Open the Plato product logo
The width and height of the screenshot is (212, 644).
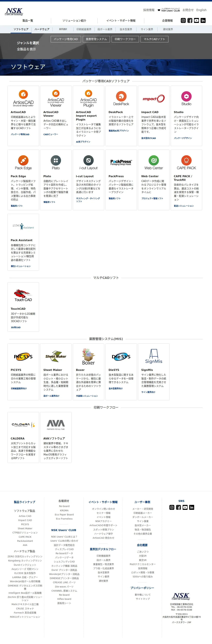(x=56, y=163)
